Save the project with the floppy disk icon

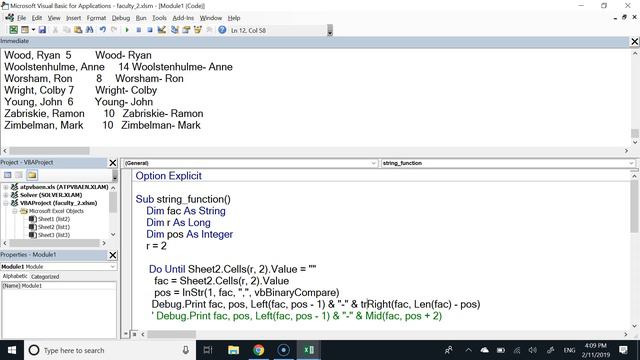click(x=42, y=30)
